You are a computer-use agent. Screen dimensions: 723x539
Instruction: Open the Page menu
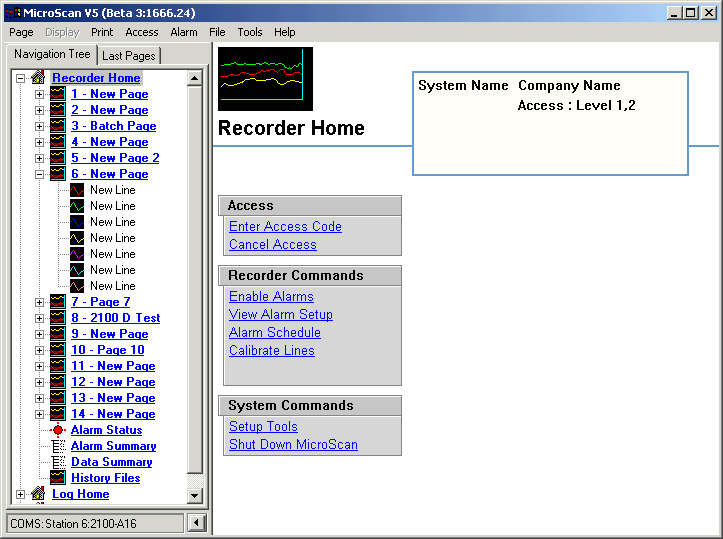[x=21, y=32]
